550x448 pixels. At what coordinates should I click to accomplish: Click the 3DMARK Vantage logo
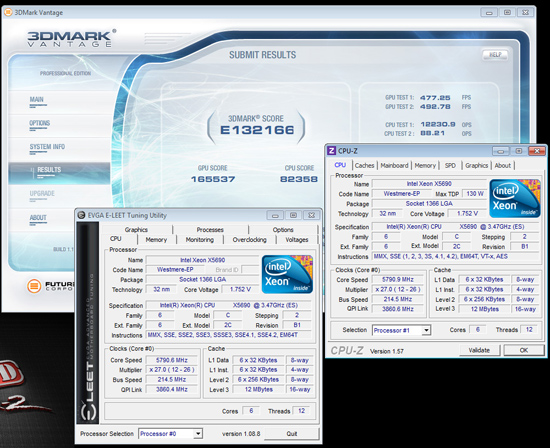coord(71,38)
